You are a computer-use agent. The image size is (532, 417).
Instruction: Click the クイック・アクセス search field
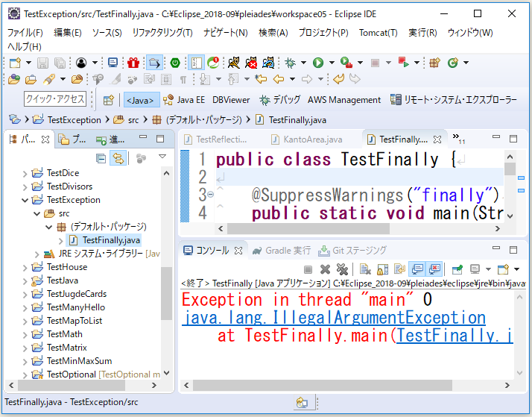click(55, 98)
